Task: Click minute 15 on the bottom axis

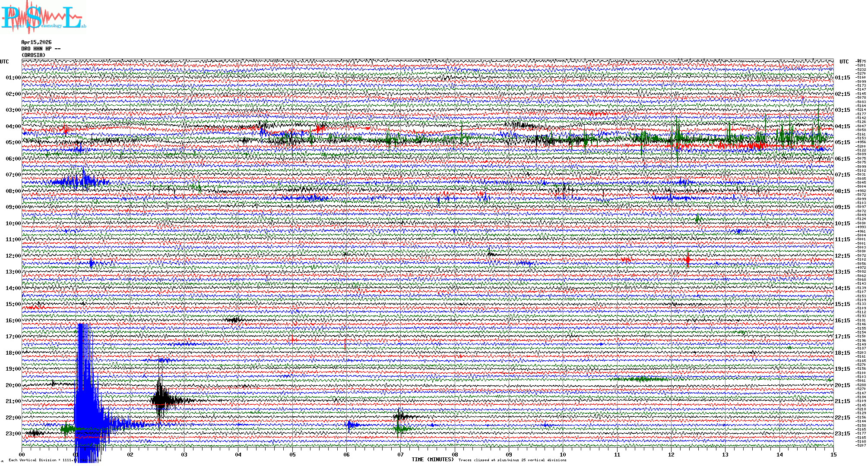Action: tap(833, 455)
